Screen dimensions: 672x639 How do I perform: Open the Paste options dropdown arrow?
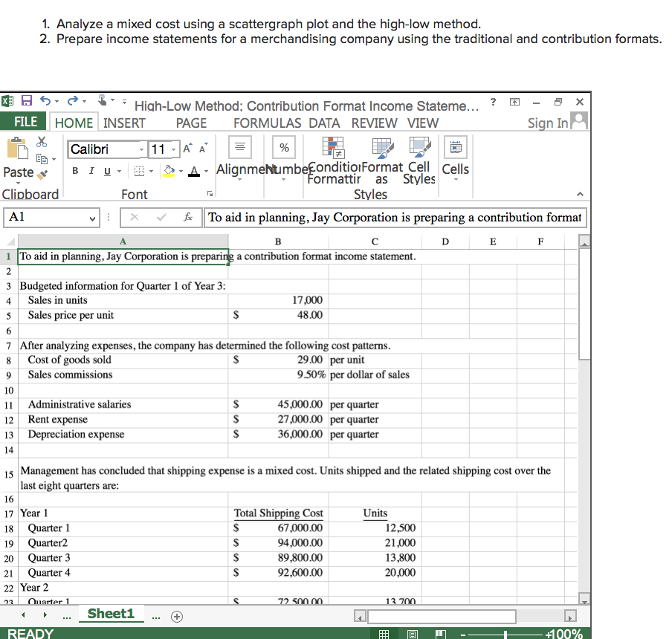pyautogui.click(x=18, y=184)
